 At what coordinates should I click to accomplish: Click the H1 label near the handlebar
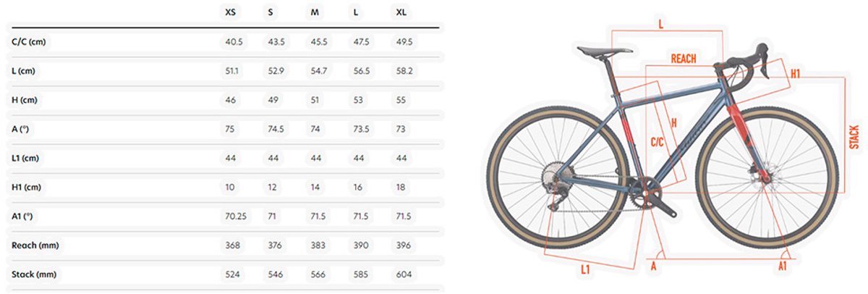click(x=795, y=74)
